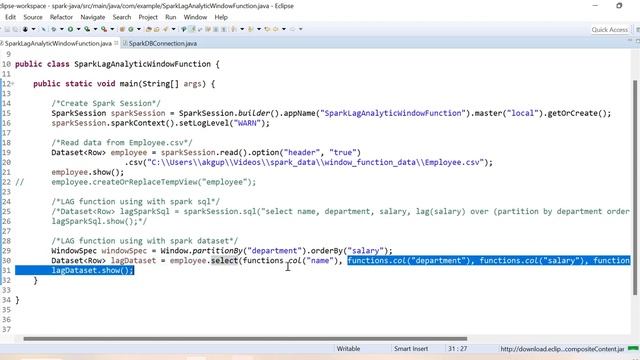
Task: Open the Window menu
Action: coord(195,17)
